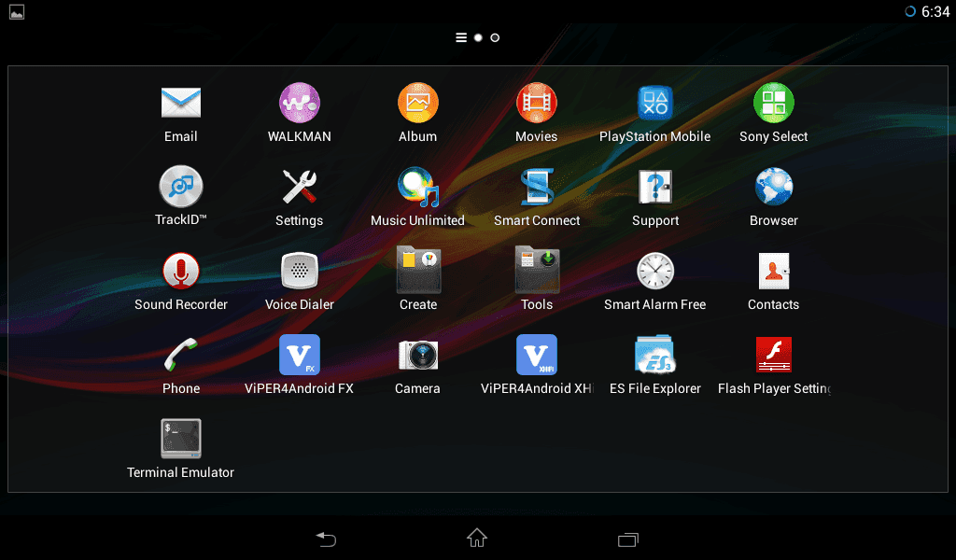This screenshot has width=956, height=560.
Task: Switch to the second app drawer page
Action: click(x=495, y=37)
